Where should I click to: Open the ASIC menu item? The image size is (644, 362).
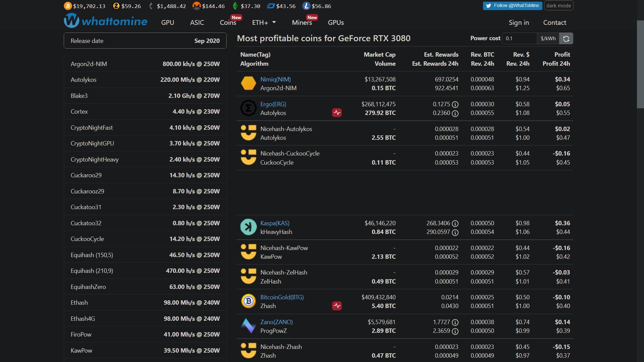coord(197,22)
